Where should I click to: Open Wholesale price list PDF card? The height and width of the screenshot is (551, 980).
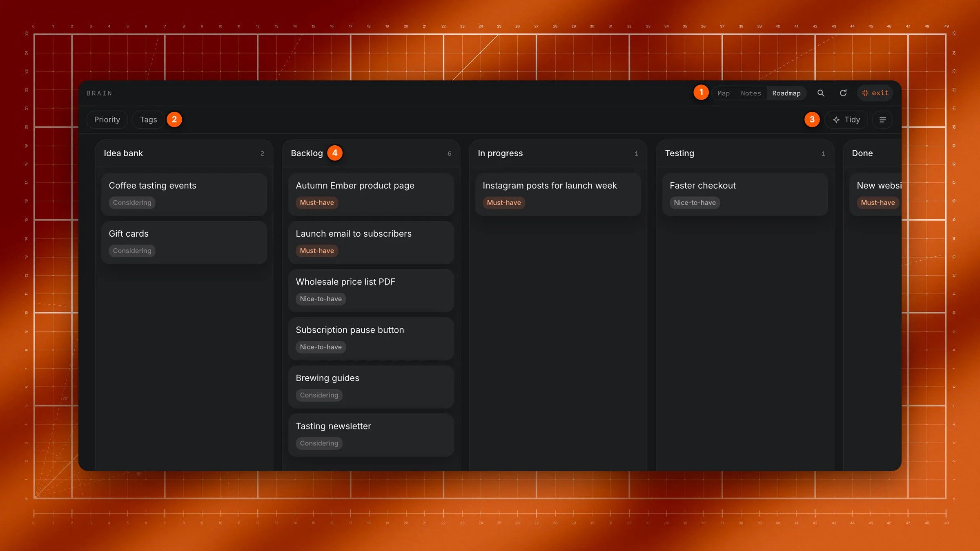click(x=371, y=291)
